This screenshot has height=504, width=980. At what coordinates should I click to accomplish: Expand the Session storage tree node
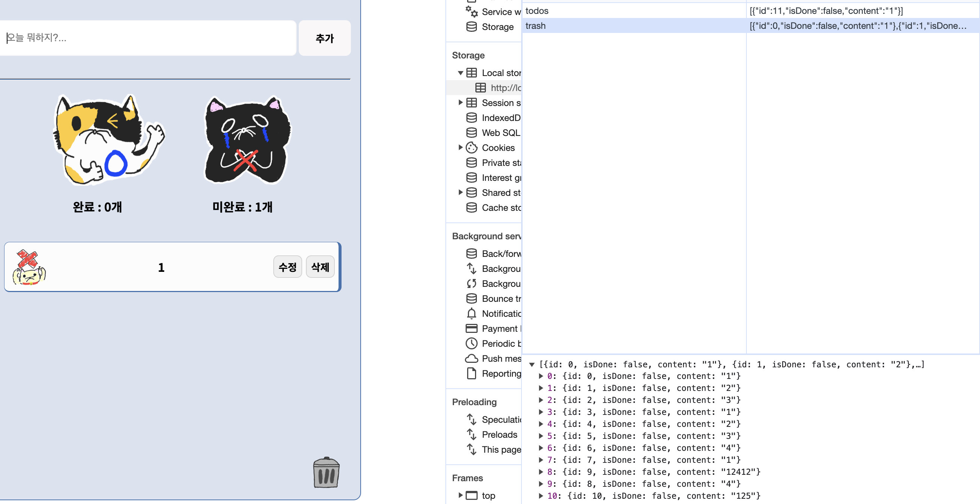[460, 103]
